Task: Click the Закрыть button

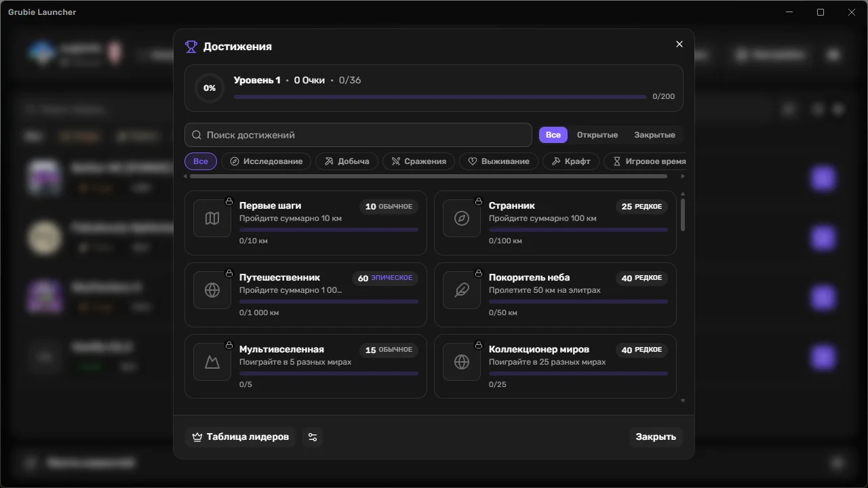Action: tap(656, 437)
